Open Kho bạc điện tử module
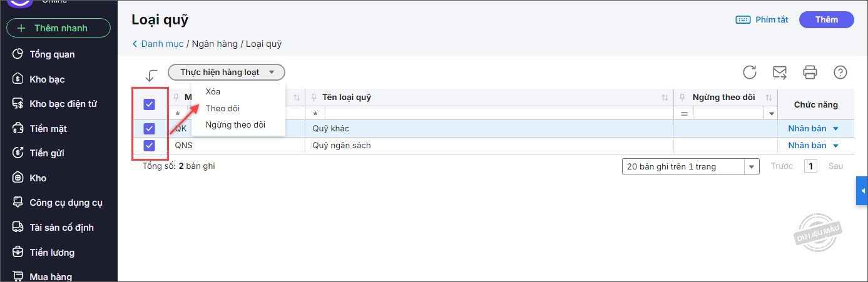This screenshot has height=282, width=868. click(63, 104)
